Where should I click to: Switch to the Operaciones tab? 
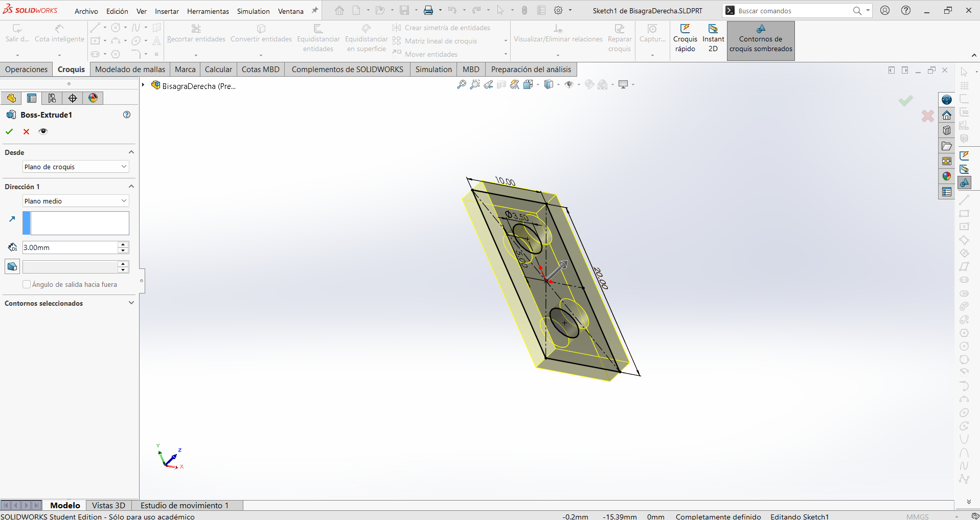[27, 70]
